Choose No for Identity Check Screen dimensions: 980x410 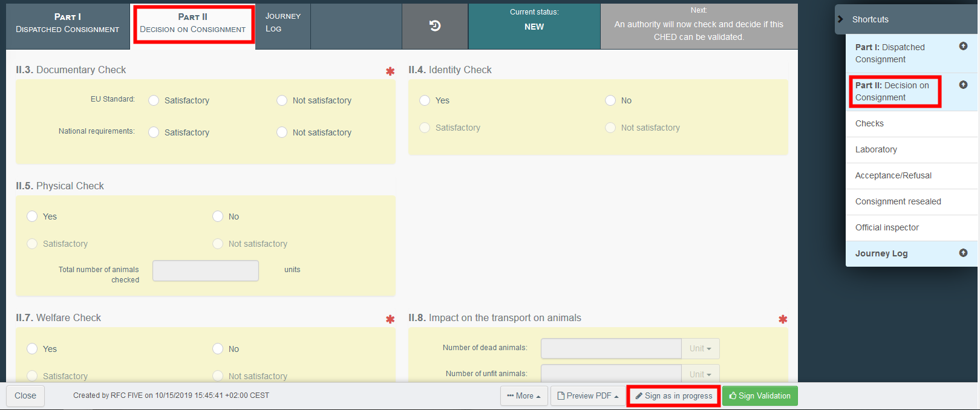click(610, 100)
